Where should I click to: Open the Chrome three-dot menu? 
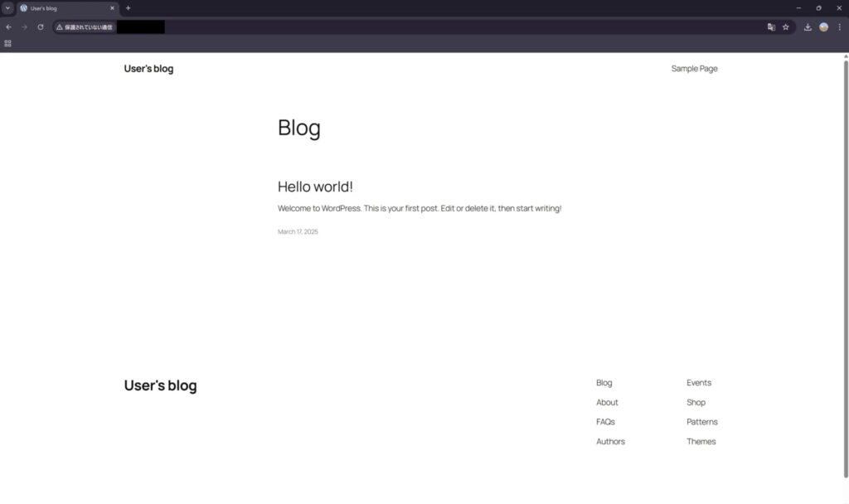pyautogui.click(x=839, y=27)
